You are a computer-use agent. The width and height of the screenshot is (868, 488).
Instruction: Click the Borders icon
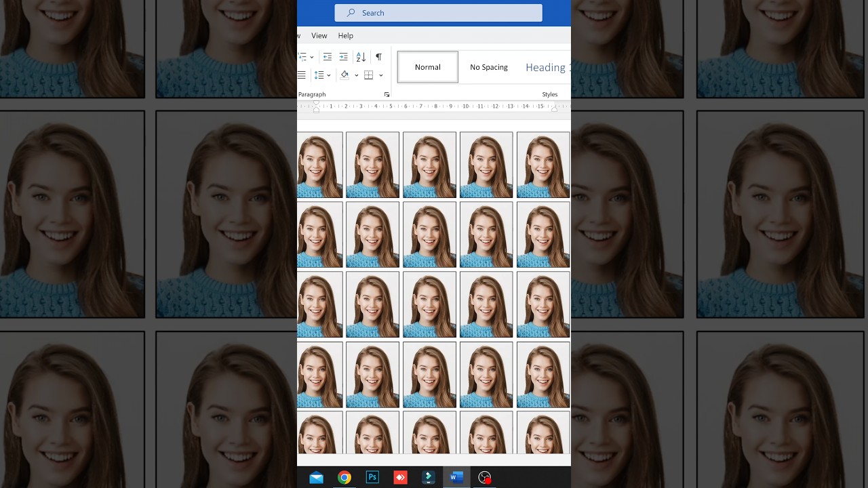point(369,75)
